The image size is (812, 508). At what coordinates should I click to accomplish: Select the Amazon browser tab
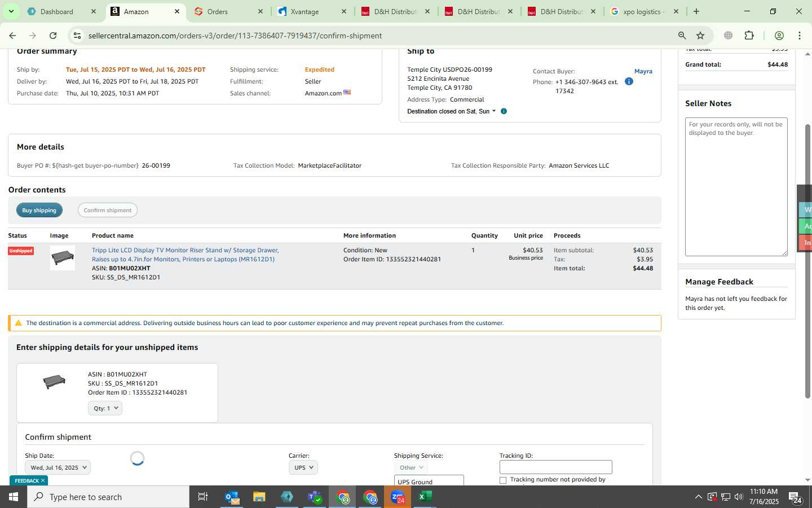click(136, 11)
